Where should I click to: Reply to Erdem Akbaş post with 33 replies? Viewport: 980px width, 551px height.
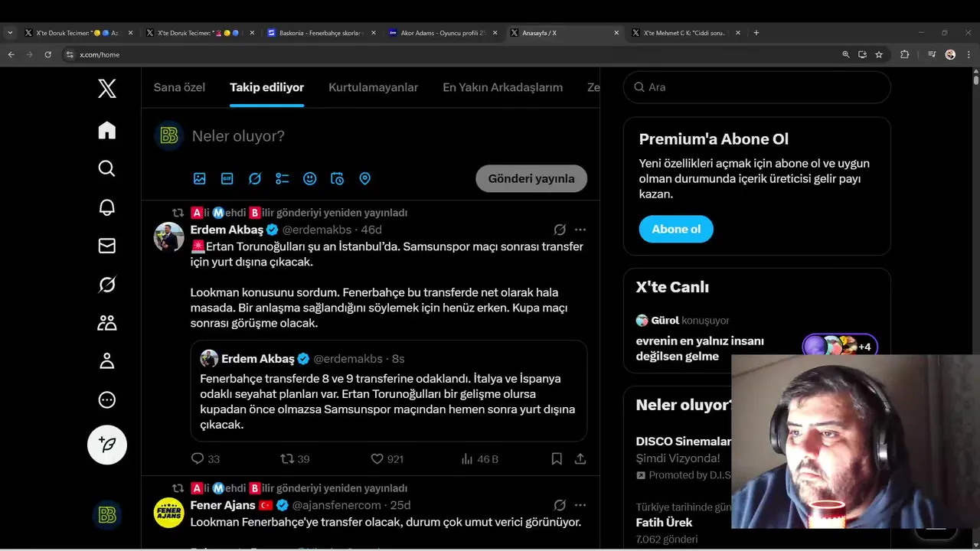click(205, 459)
